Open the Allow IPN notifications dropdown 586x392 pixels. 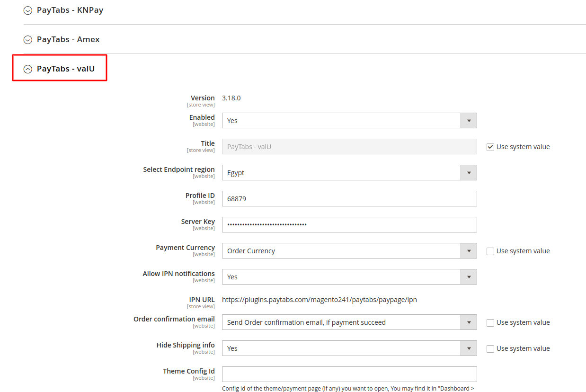click(x=349, y=277)
